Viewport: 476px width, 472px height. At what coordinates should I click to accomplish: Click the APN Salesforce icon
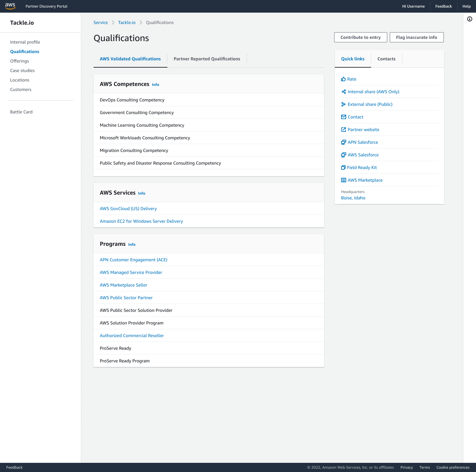click(344, 142)
